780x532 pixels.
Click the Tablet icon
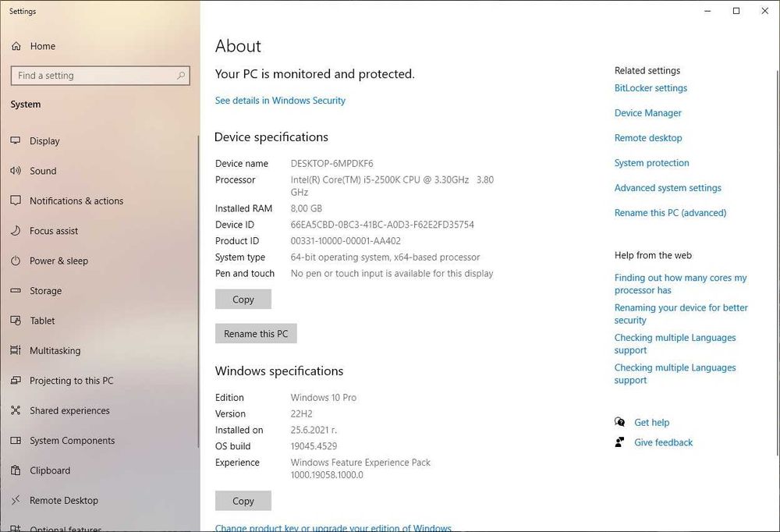click(x=16, y=321)
